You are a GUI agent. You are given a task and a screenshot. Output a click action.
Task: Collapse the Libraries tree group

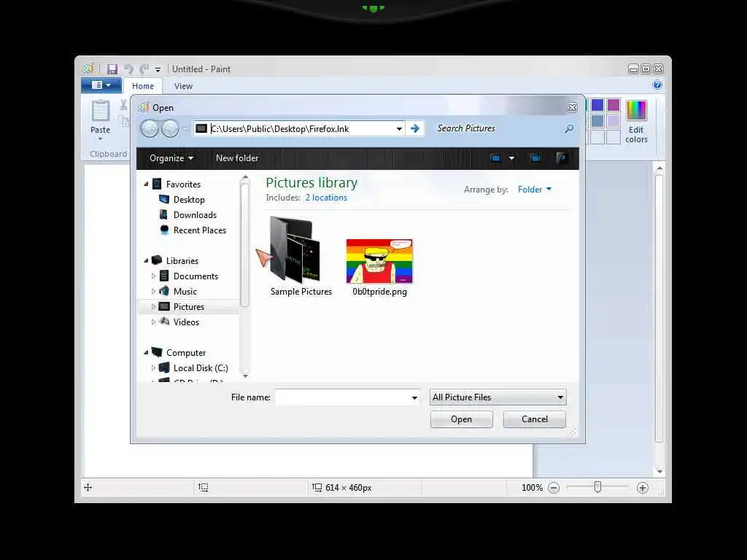[146, 261]
